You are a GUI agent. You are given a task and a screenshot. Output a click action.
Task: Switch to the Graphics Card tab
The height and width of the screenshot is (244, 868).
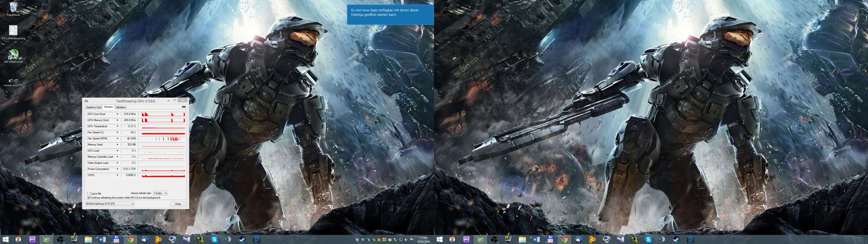(x=94, y=107)
